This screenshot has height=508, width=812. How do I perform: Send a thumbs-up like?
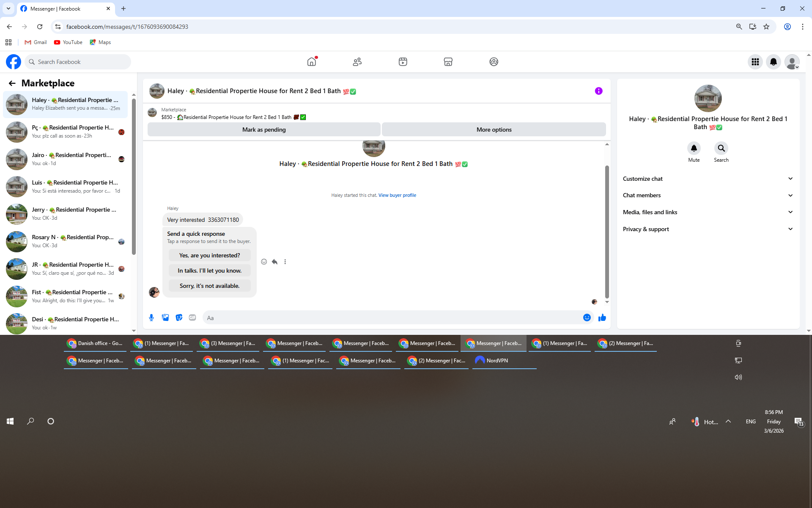pyautogui.click(x=602, y=317)
